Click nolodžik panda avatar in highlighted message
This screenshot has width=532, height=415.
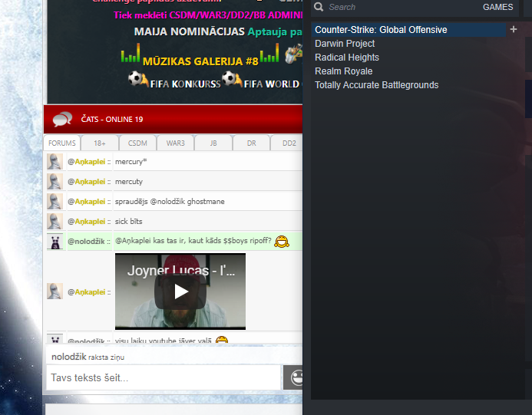point(55,242)
